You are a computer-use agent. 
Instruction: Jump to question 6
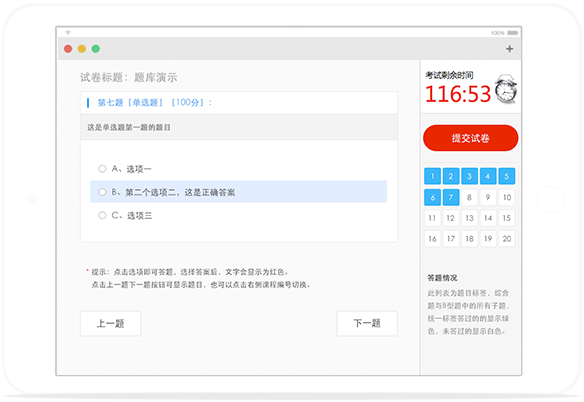coord(432,197)
